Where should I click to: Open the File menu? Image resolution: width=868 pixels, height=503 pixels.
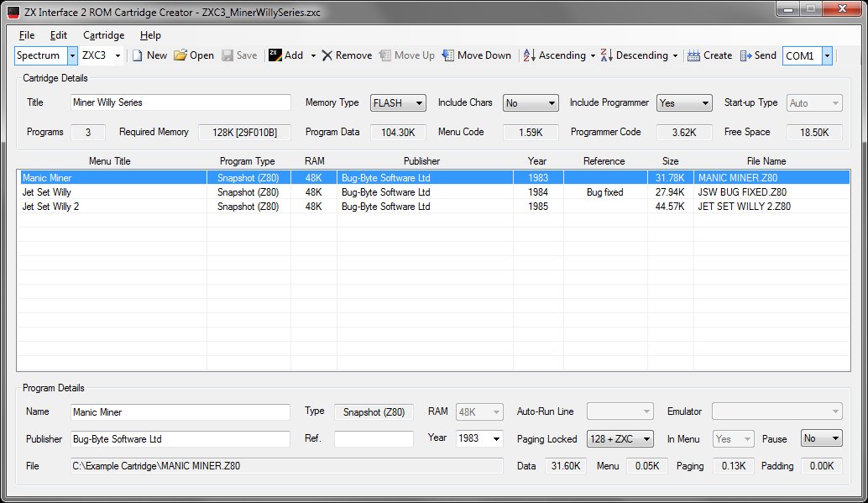point(27,35)
